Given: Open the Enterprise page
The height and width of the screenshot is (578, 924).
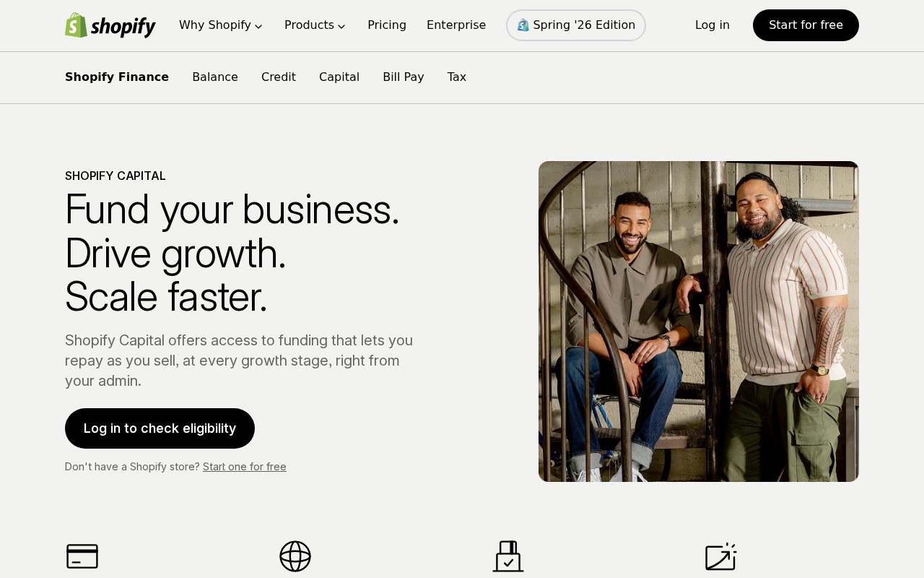Looking at the screenshot, I should (x=456, y=25).
